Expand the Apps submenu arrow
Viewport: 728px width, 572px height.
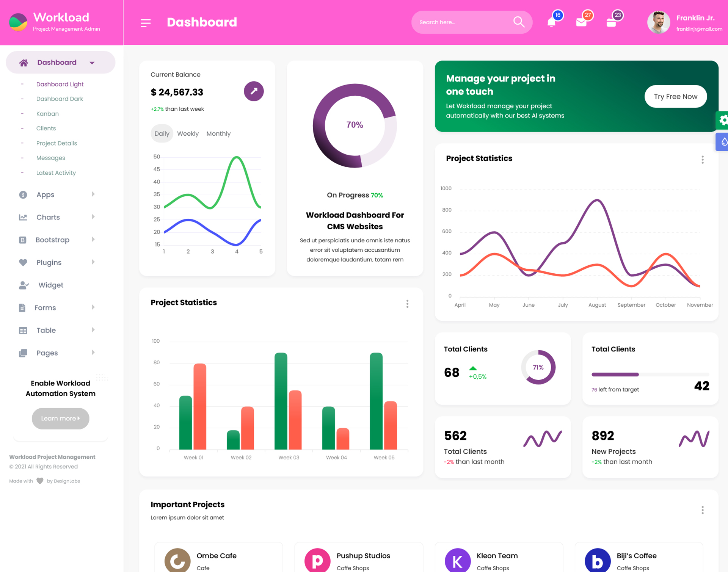93,194
